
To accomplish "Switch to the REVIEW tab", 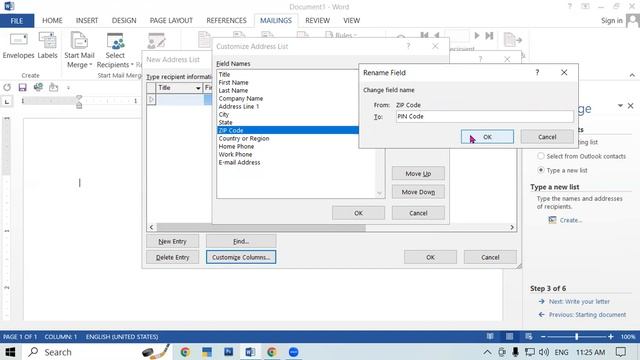I will coord(318,20).
